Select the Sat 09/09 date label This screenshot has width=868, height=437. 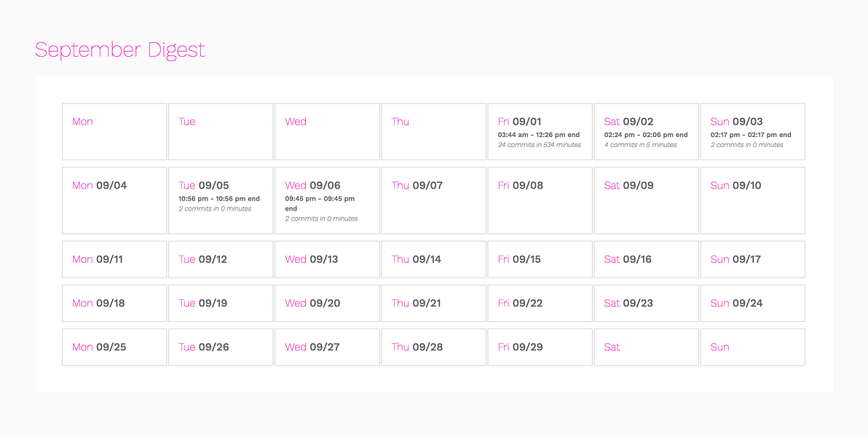coord(628,186)
